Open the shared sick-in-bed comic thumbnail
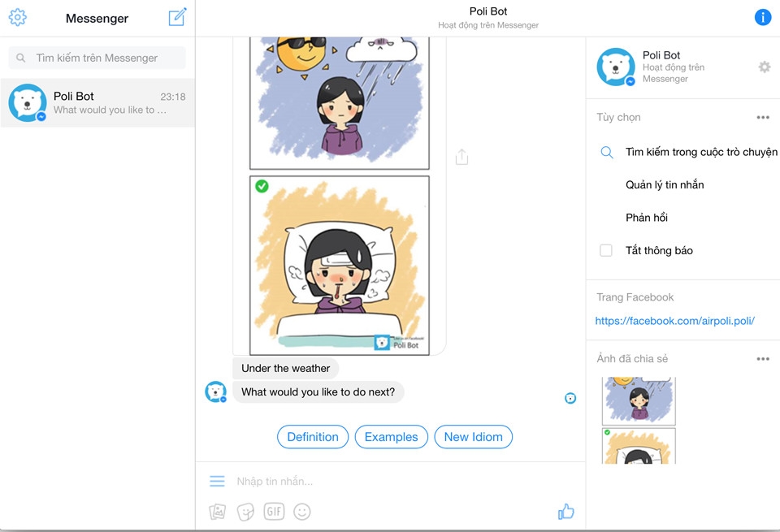The width and height of the screenshot is (780, 532). [x=639, y=446]
